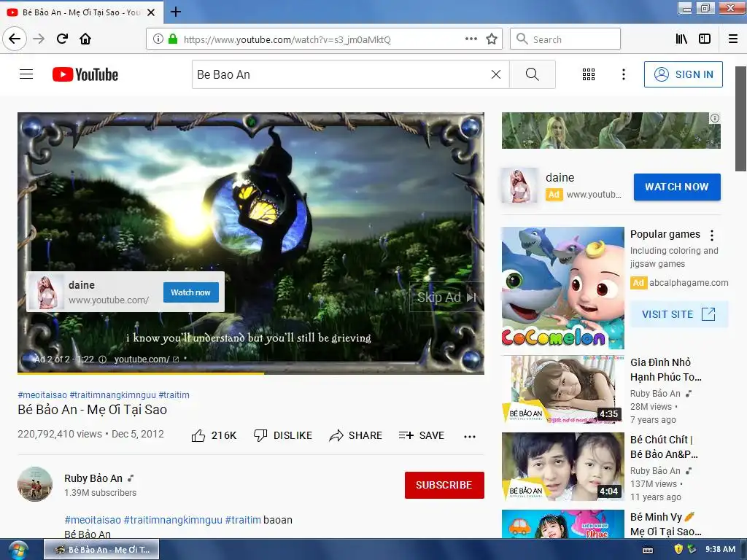Screen dimensions: 747x560
Task: Select the Bé Bảo An - Mẹ Ơi Tại Sao tab
Action: [x=81, y=12]
